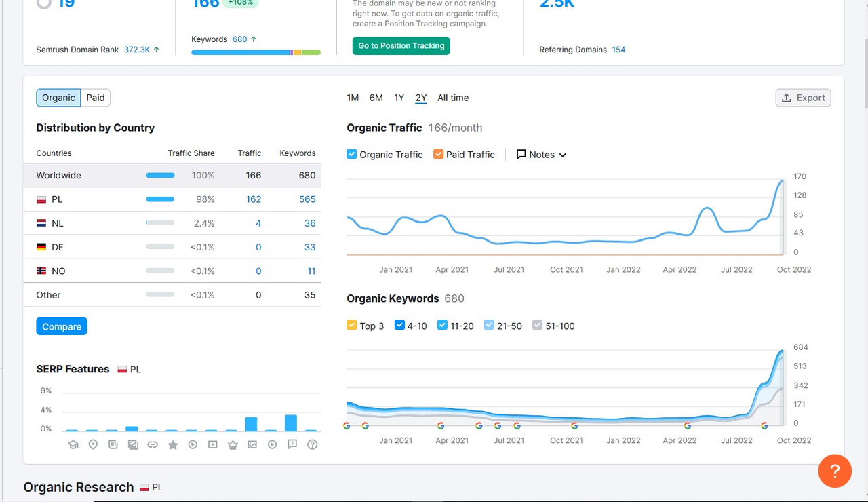
Task: Click the Sitelinks chain link icon
Action: pos(153,445)
